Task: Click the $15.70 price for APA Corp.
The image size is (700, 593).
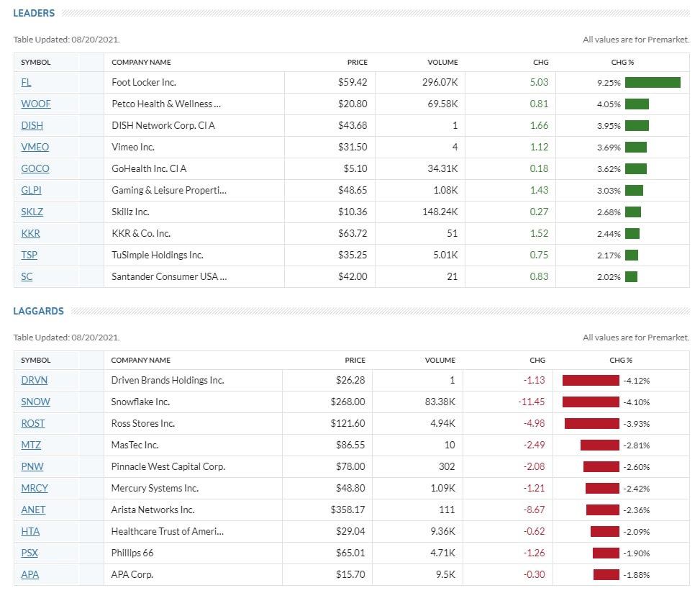Action: pyautogui.click(x=350, y=575)
